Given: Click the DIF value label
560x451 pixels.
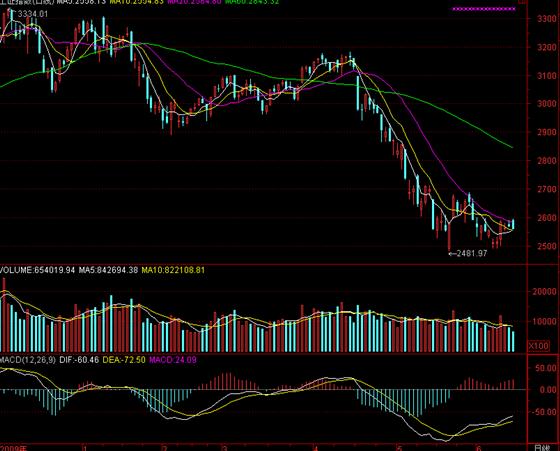Looking at the screenshot, I should 79,360.
